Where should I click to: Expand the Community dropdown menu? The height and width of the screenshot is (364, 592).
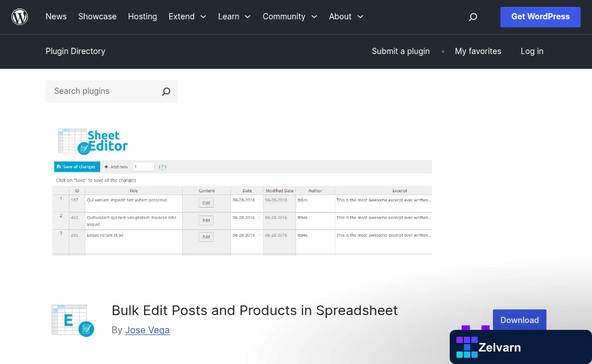click(290, 16)
